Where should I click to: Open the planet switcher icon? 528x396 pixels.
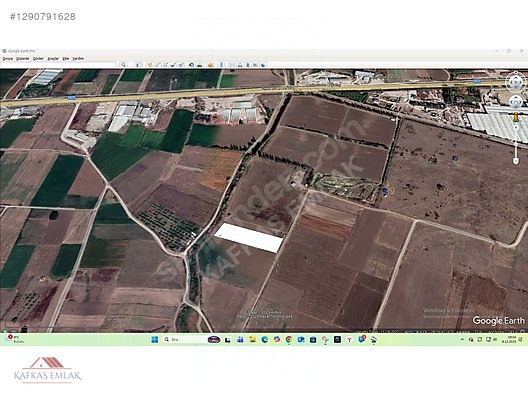[210, 65]
